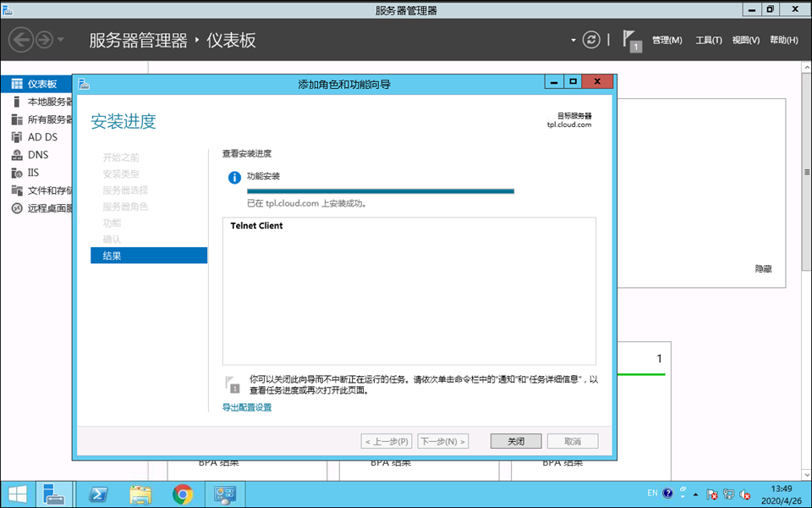Screen dimensions: 812x508
Task: Open the notifications flag icon
Action: (x=630, y=40)
